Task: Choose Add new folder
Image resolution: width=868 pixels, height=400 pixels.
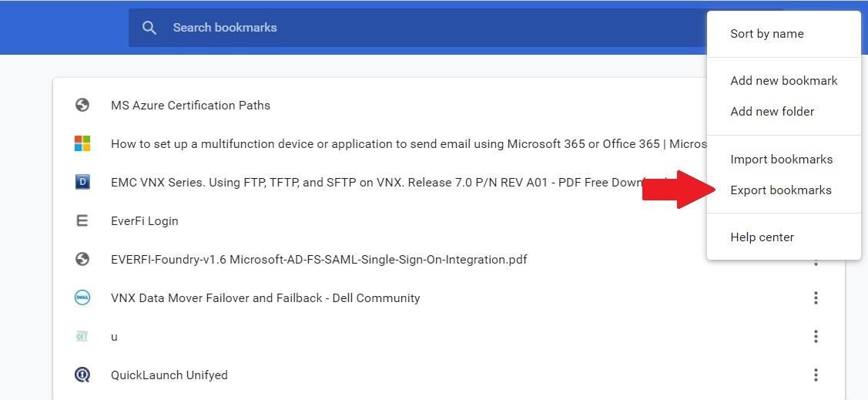Action: (772, 112)
